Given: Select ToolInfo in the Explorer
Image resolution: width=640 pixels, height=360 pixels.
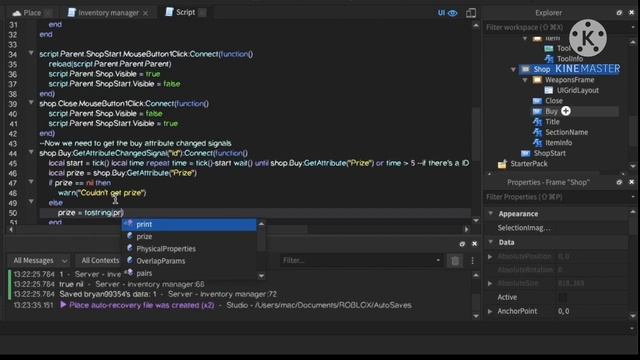Looking at the screenshot, I should coord(570,59).
